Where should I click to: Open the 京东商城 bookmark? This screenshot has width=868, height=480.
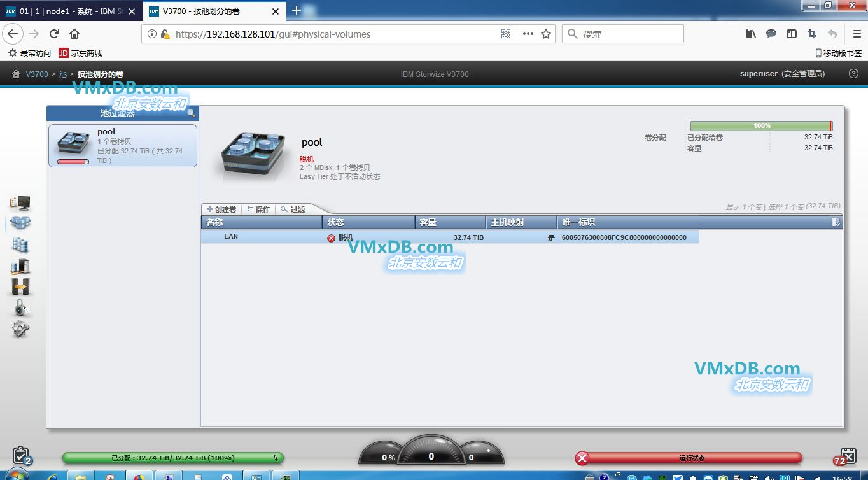(x=80, y=53)
